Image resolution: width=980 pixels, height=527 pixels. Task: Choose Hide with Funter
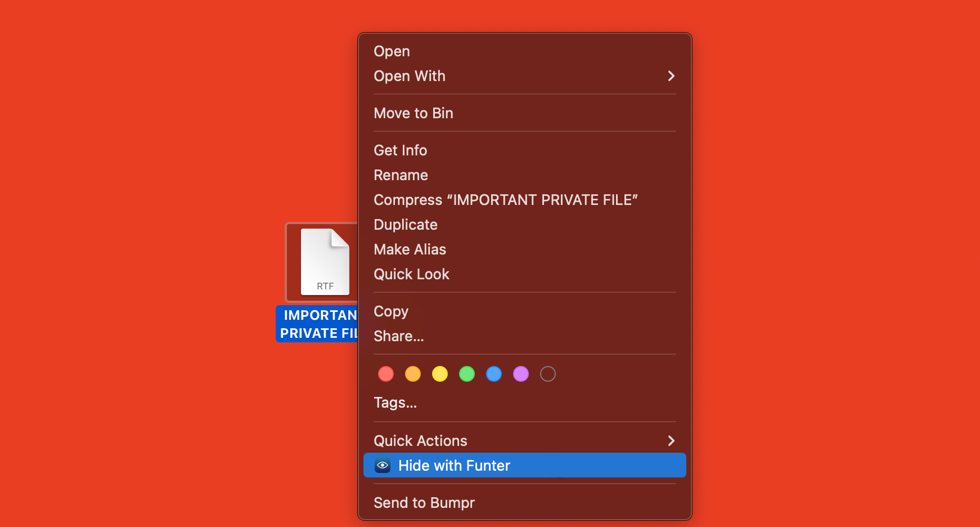tap(454, 465)
